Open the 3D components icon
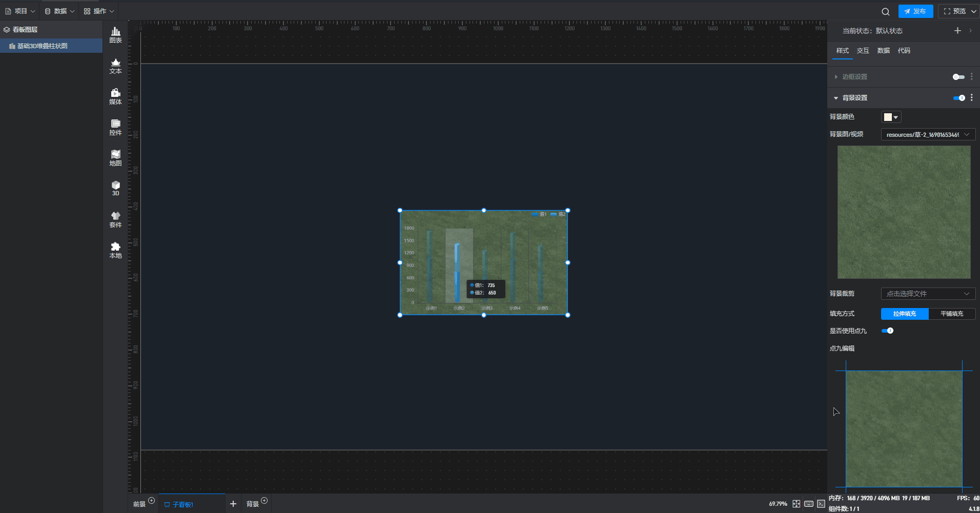This screenshot has width=980, height=513. pyautogui.click(x=115, y=188)
